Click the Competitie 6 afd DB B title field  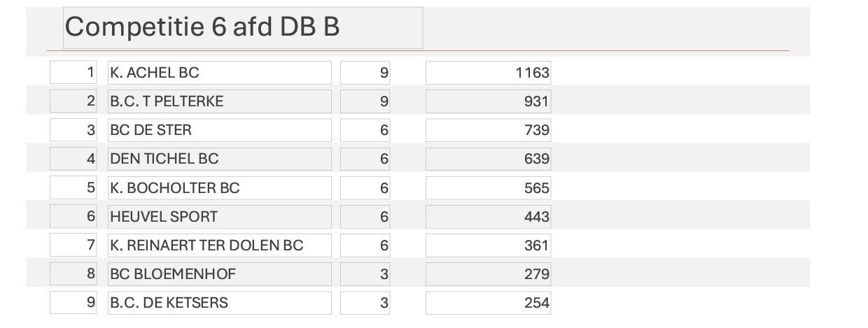click(x=243, y=28)
